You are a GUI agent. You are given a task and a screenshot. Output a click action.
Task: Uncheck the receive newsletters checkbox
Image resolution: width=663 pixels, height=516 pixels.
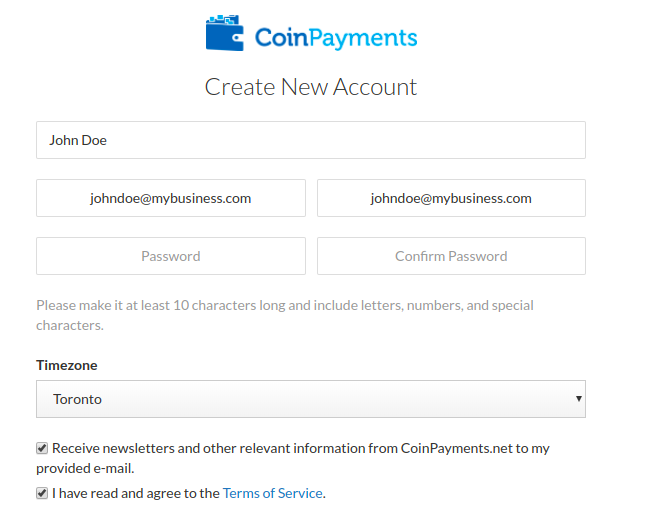(42, 448)
